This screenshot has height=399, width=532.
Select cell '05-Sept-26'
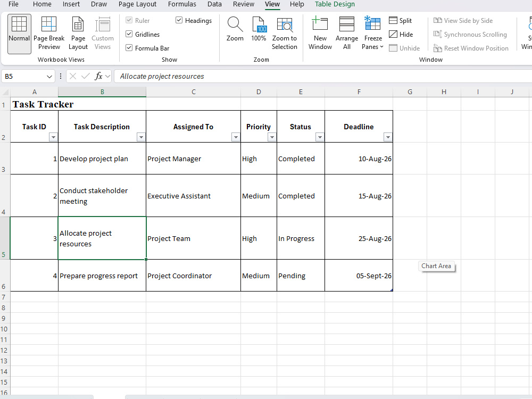(x=359, y=276)
